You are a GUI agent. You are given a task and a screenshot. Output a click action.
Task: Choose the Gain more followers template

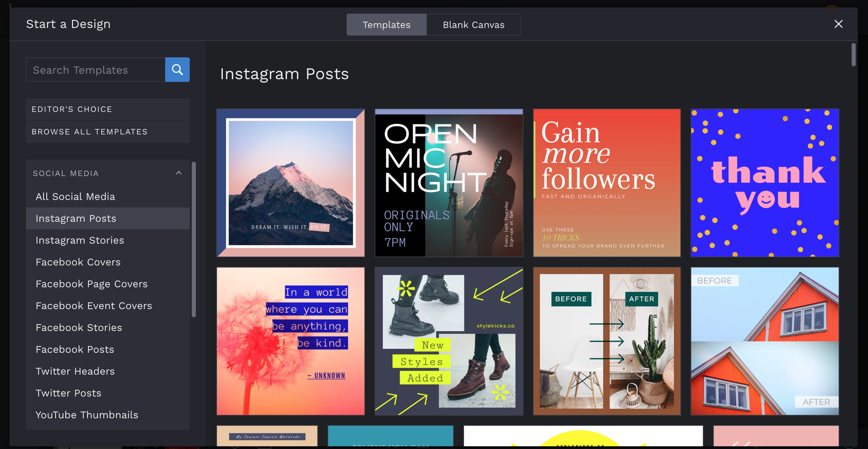tap(607, 183)
